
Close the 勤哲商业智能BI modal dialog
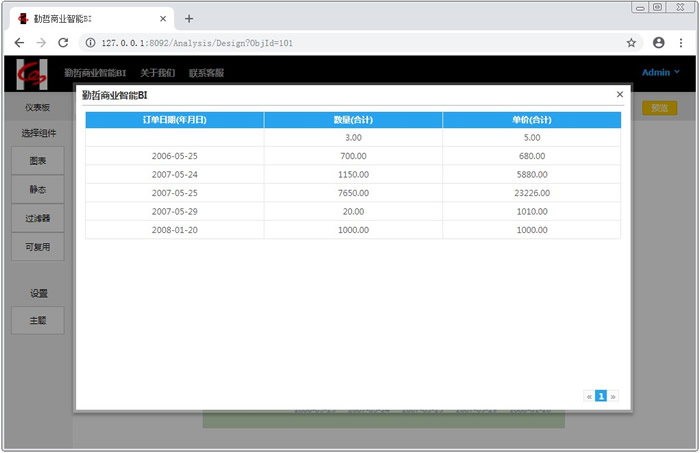619,94
